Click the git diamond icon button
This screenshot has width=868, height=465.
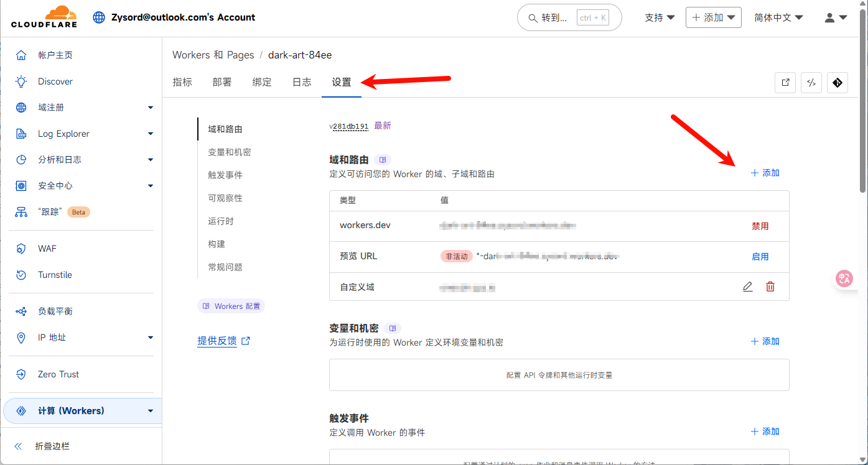tap(838, 83)
